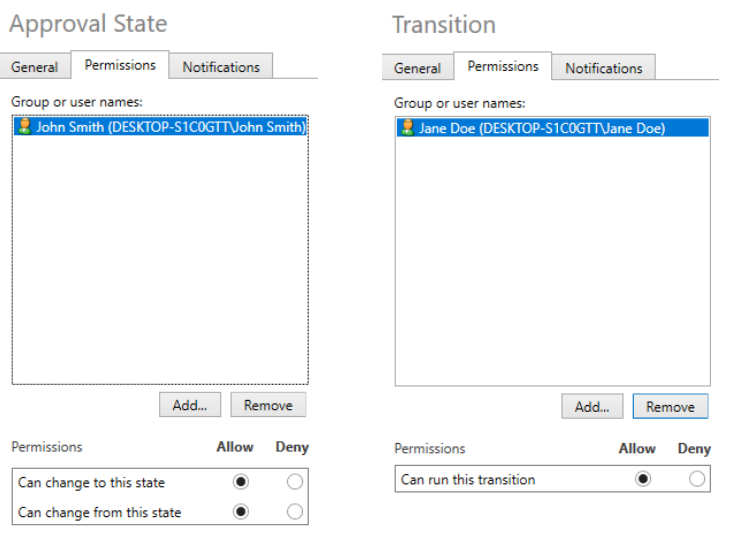Remove Jane Doe from Transition permissions
The height and width of the screenshot is (534, 737).
click(x=670, y=406)
